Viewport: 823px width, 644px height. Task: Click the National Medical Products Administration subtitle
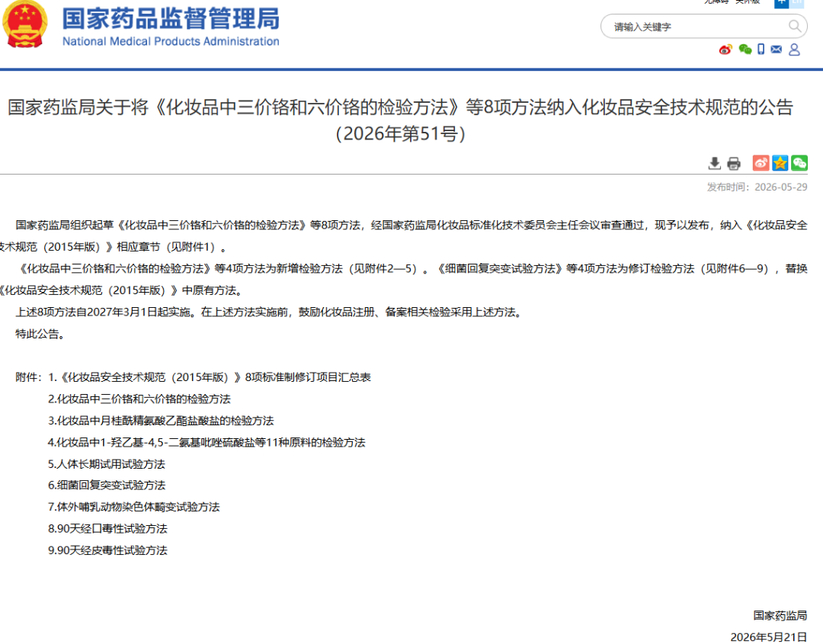tap(171, 41)
